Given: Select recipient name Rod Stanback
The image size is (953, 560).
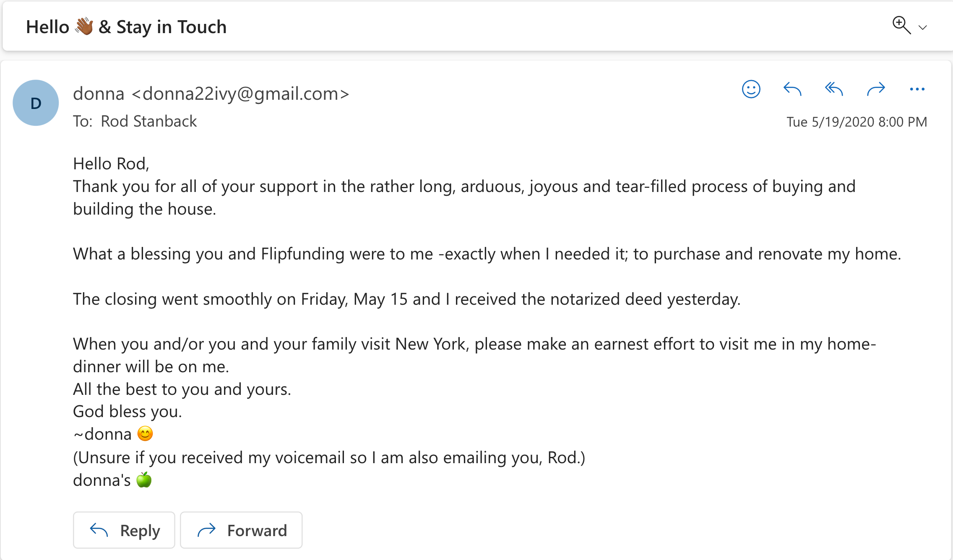Looking at the screenshot, I should click(149, 121).
